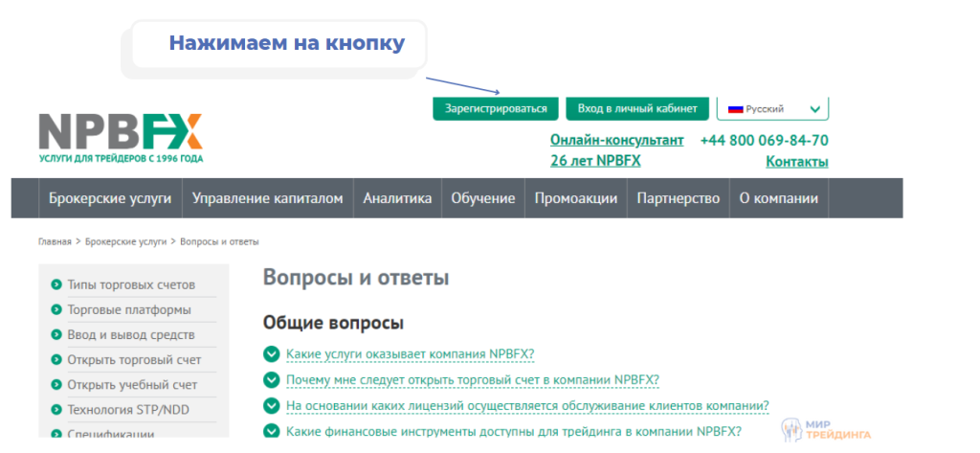Click bullet icon beside Торговые платформы
980x453 pixels.
pos(56,310)
